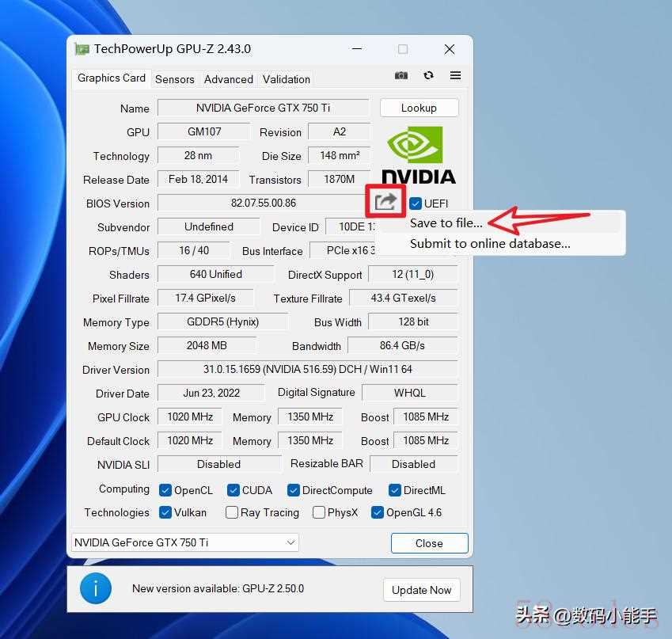Open the hamburger menu icon
The height and width of the screenshot is (639, 672).
[x=456, y=75]
